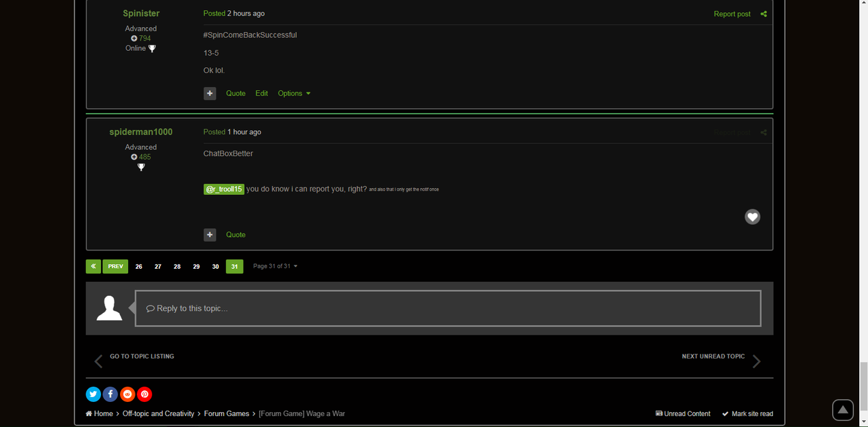Go to first page double-arrow button
Screen dimensions: 868x427
94,267
